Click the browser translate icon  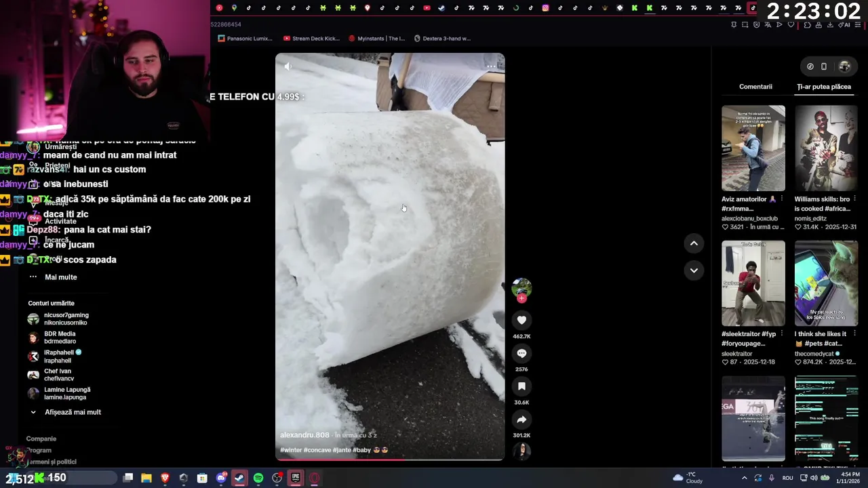click(x=768, y=25)
